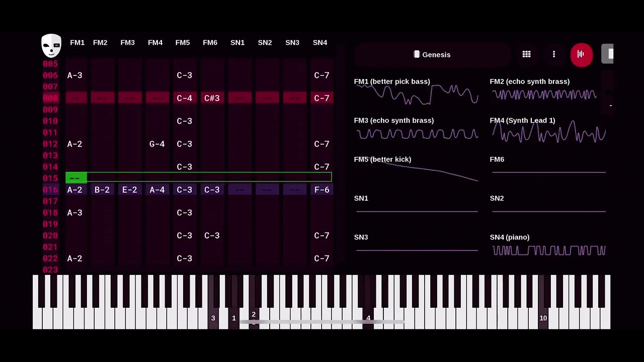Click the piano keyboard scroll bar

tap(322, 322)
